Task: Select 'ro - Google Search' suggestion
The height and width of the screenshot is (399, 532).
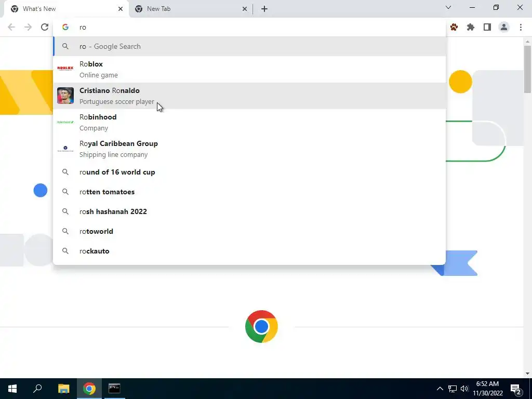Action: click(x=249, y=46)
